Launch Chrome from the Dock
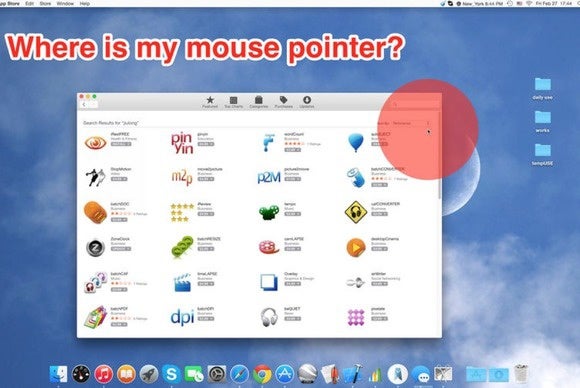The height and width of the screenshot is (388, 580). [262, 374]
